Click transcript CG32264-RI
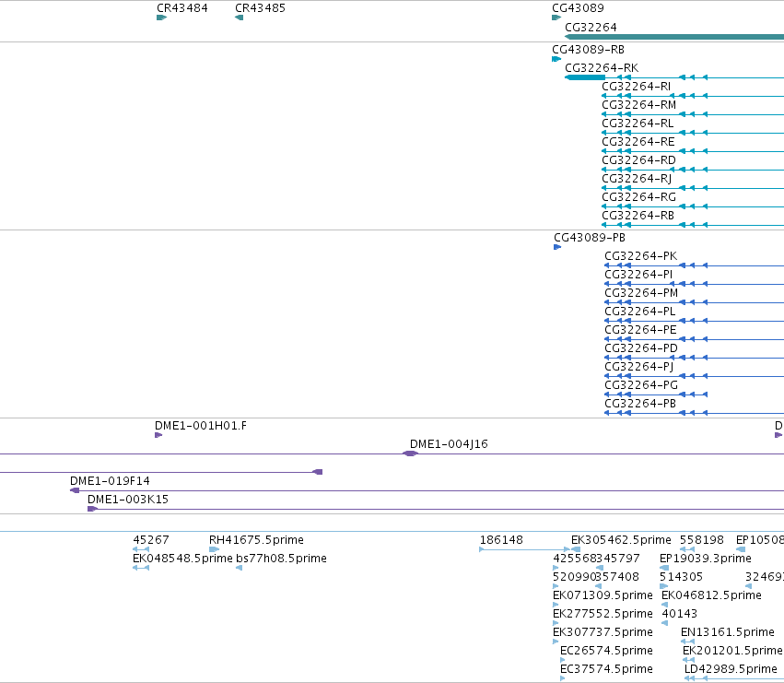 point(693,96)
